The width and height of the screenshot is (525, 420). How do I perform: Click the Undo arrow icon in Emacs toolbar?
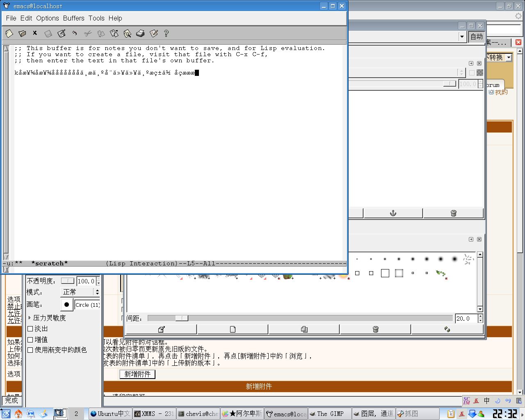click(75, 33)
